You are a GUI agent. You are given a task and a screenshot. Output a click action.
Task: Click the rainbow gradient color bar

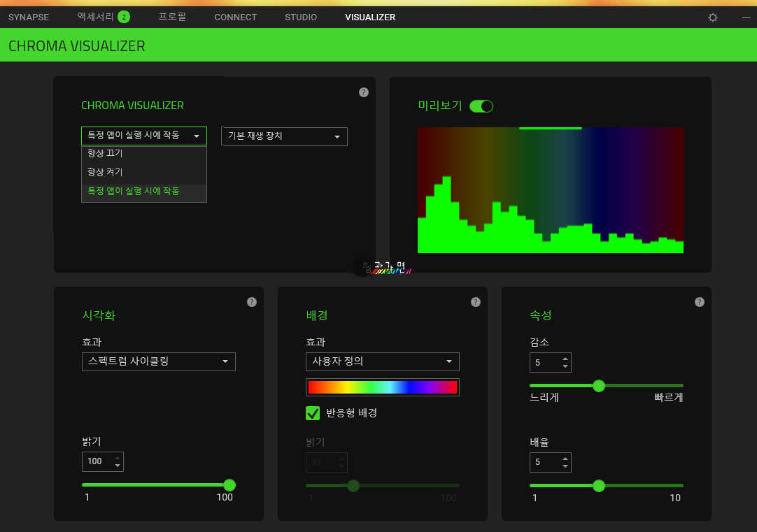pos(383,387)
